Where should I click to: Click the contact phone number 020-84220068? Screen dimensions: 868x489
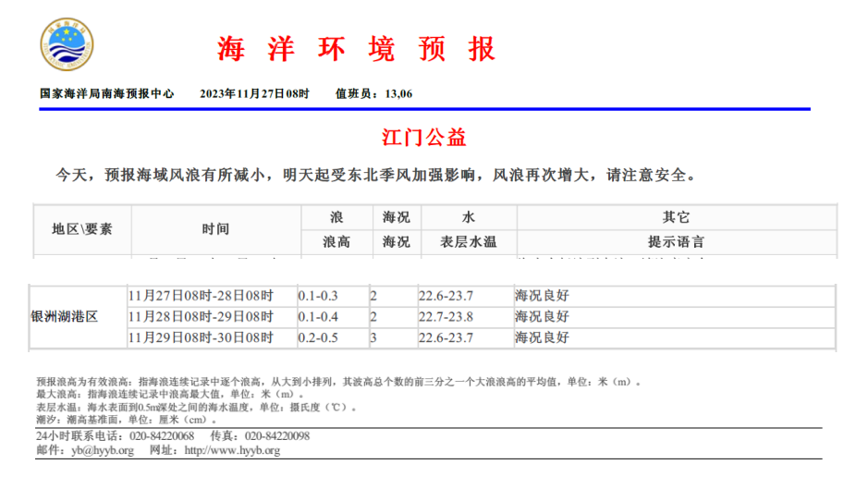162,436
